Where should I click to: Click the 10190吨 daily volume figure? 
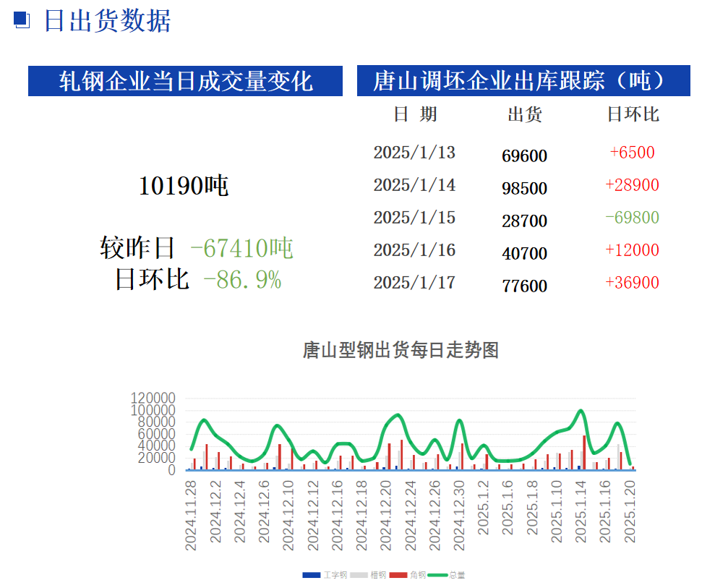pos(184,187)
